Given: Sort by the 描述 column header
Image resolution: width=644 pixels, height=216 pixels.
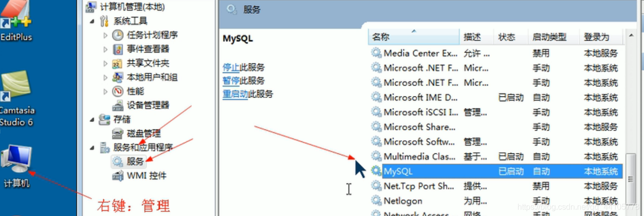Looking at the screenshot, I should click(477, 37).
